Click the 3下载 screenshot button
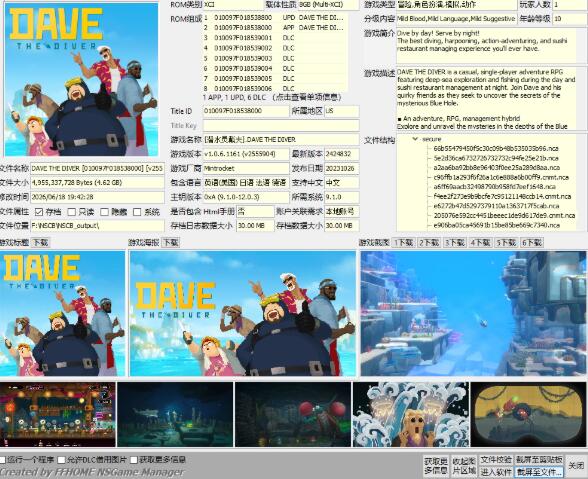588x479 pixels. point(455,243)
